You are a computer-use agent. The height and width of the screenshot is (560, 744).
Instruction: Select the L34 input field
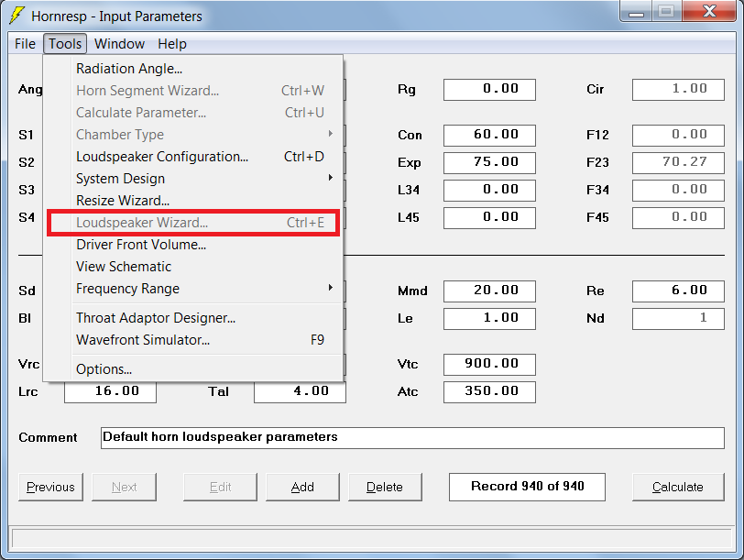click(489, 191)
